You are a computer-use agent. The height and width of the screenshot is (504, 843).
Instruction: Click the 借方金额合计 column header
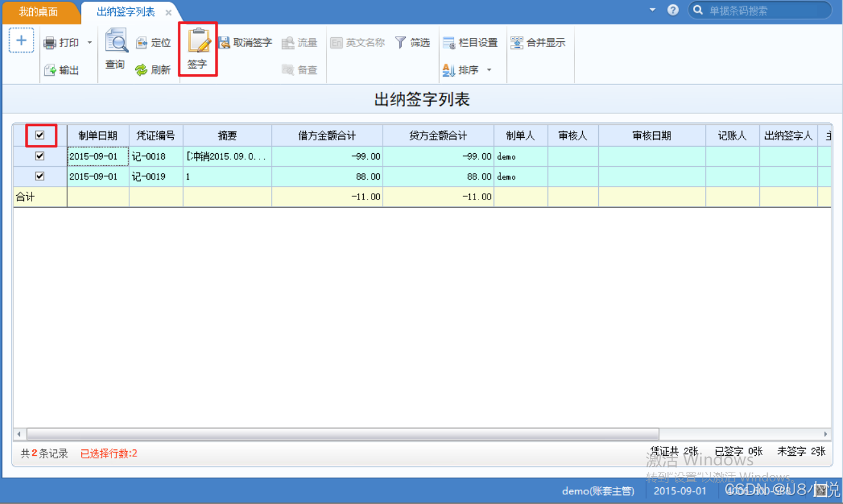(327, 135)
